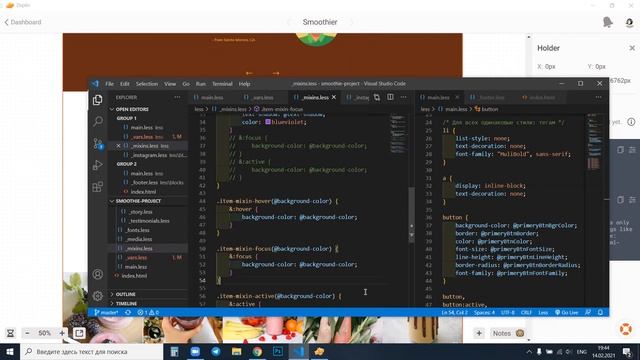
Task: Open the Manage gear in VS Code
Action: [x=98, y=296]
